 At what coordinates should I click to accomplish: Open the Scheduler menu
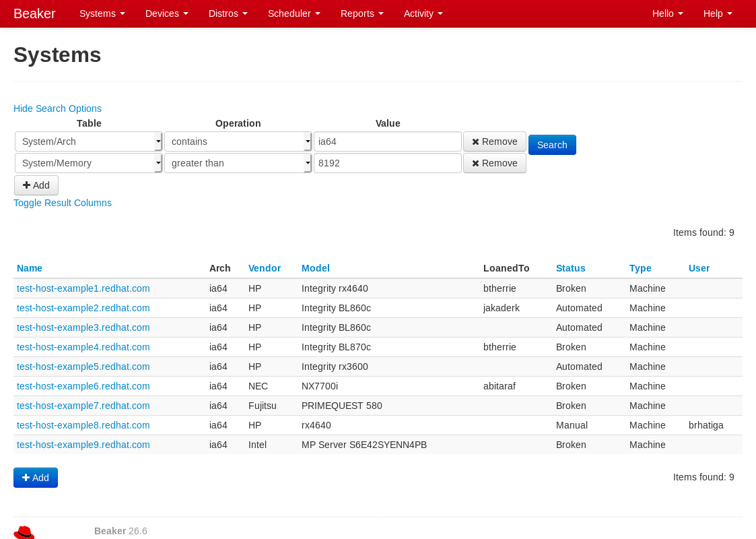pyautogui.click(x=294, y=13)
